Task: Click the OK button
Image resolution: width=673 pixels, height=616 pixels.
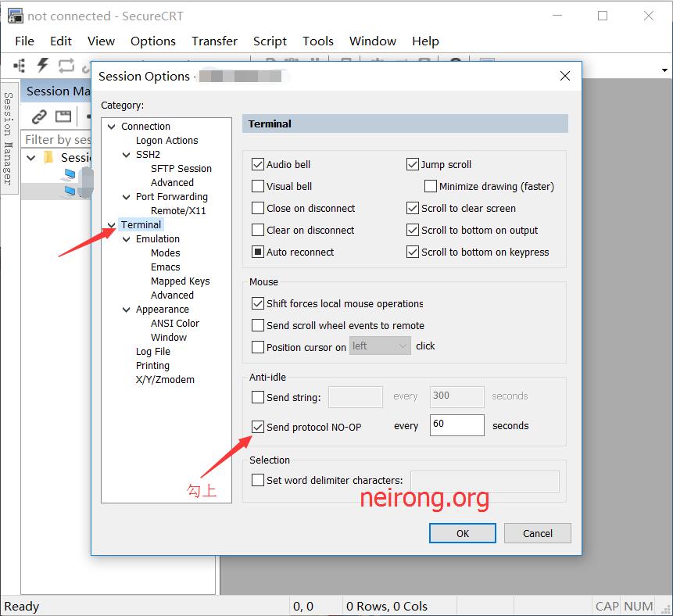Action: point(462,533)
